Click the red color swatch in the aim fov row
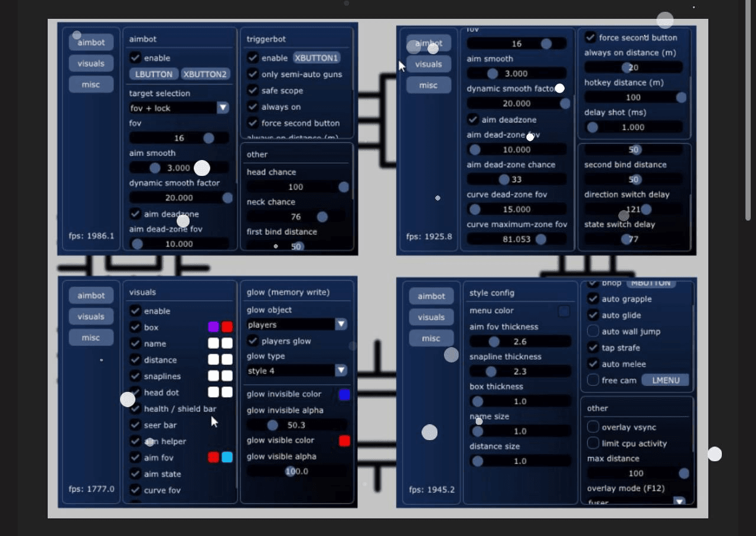Screen dimensions: 756x536 [213, 457]
